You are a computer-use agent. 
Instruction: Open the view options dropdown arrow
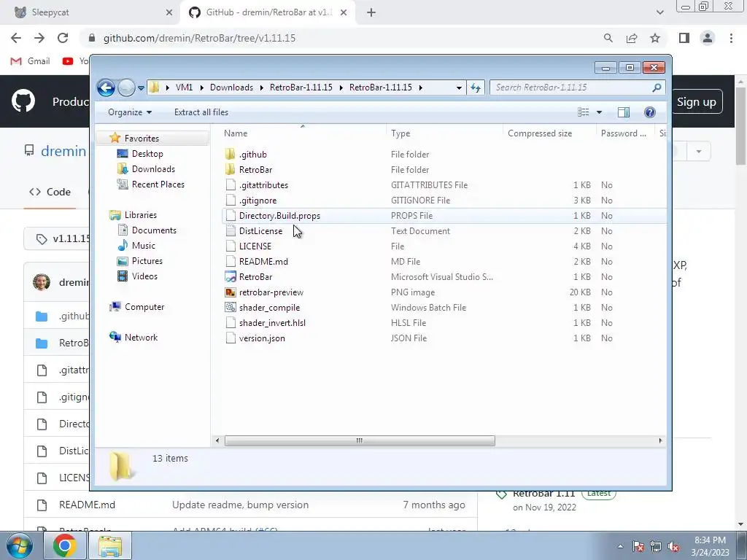tap(600, 112)
